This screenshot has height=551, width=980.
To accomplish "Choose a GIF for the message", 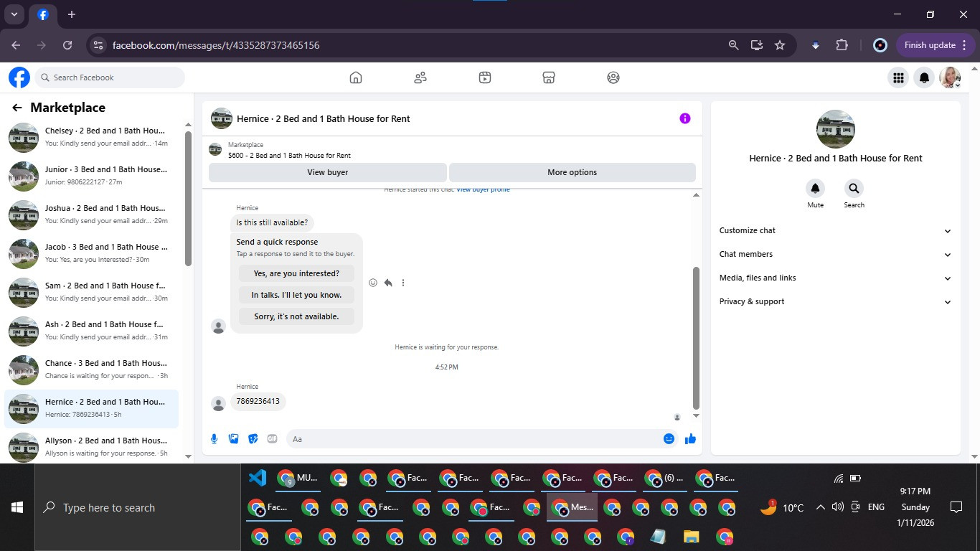I will (272, 439).
